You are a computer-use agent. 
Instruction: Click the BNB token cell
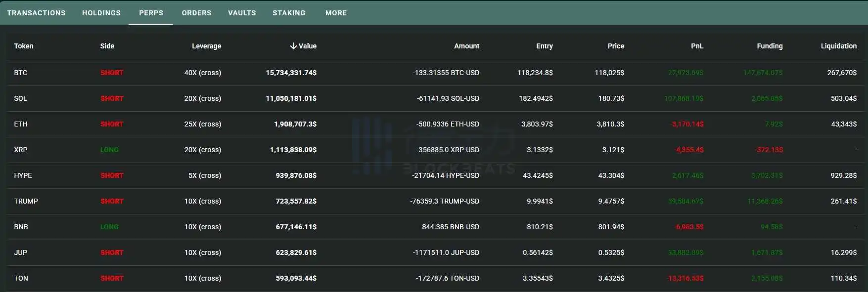pos(21,227)
